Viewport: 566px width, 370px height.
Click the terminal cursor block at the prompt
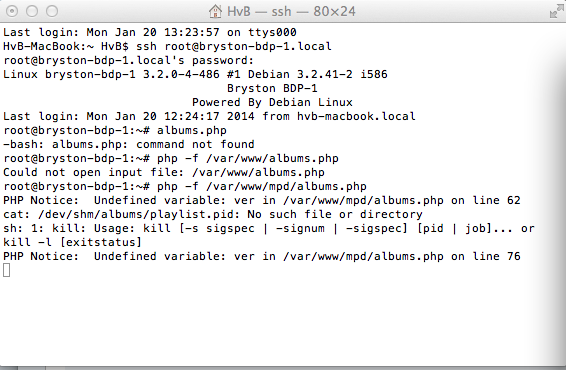click(x=6, y=270)
